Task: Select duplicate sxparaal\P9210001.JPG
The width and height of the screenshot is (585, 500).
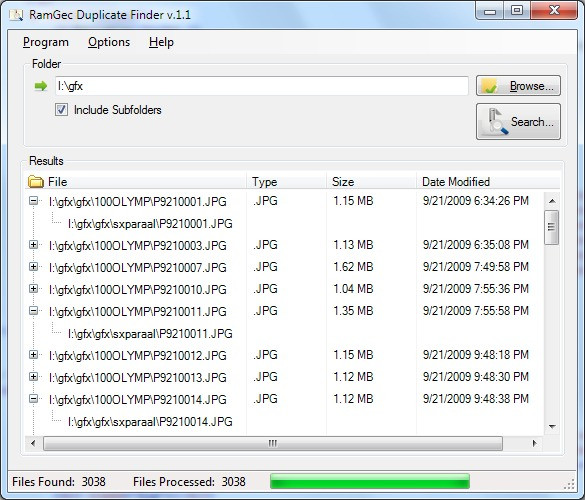Action: [x=150, y=224]
